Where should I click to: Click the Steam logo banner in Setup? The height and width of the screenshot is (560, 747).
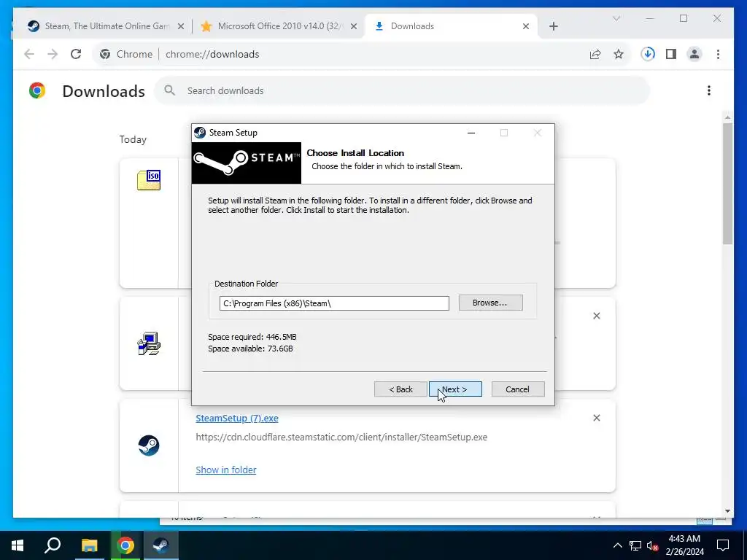coord(247,163)
